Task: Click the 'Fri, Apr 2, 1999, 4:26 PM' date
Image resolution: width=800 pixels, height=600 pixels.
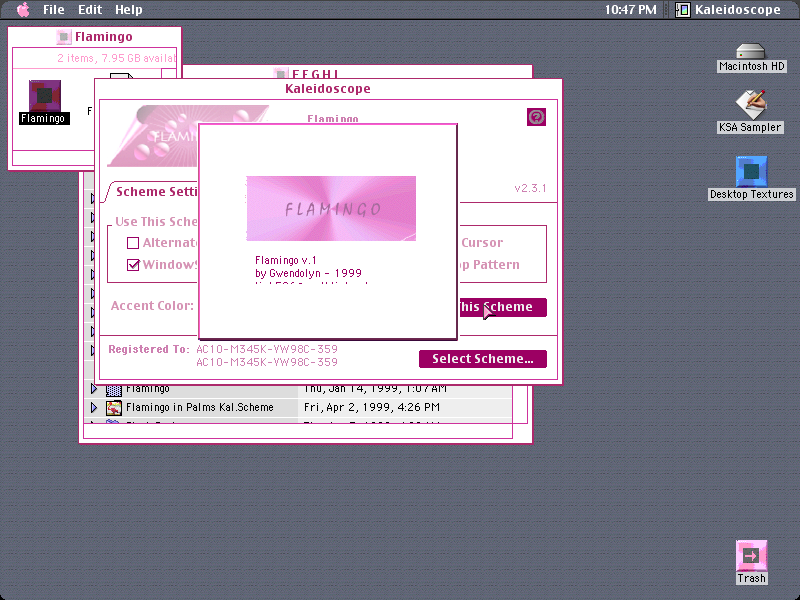Action: (x=371, y=407)
